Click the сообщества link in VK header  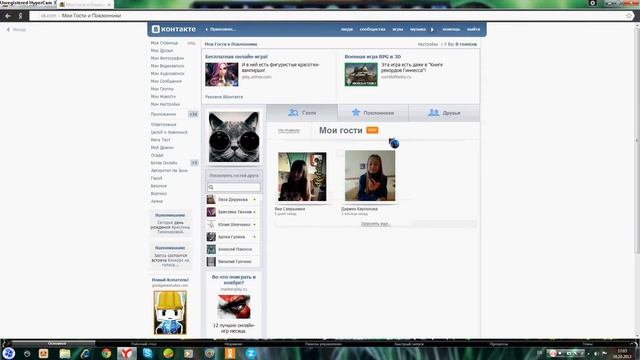pos(372,29)
